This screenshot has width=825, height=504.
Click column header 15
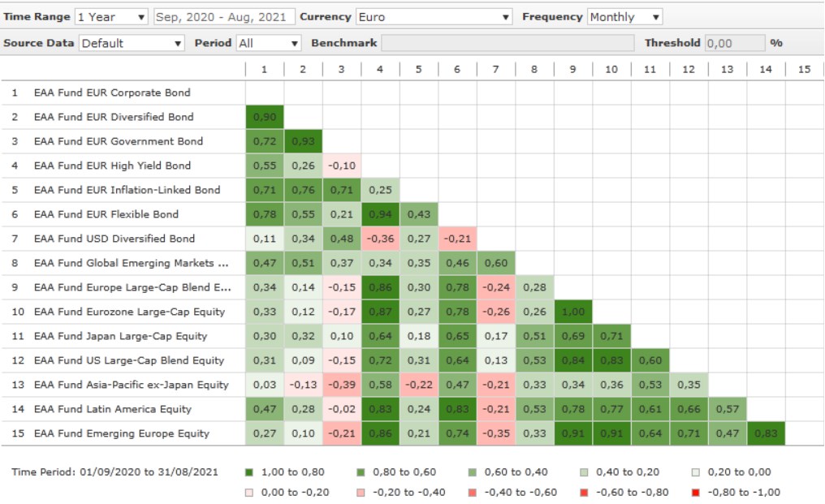tap(804, 70)
